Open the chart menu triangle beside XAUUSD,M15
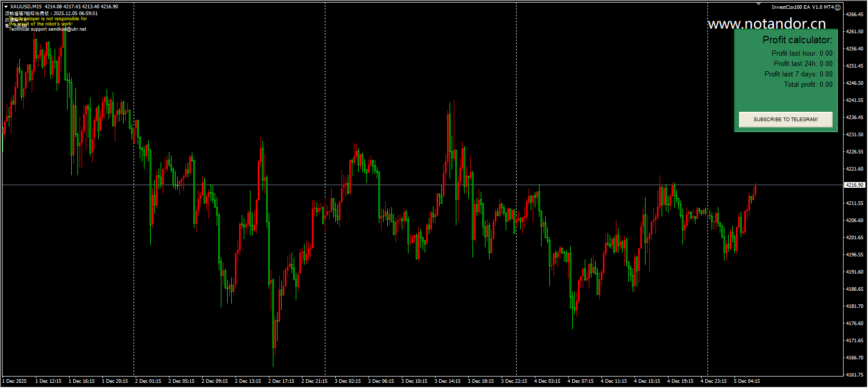The image size is (868, 388). pyautogui.click(x=6, y=7)
